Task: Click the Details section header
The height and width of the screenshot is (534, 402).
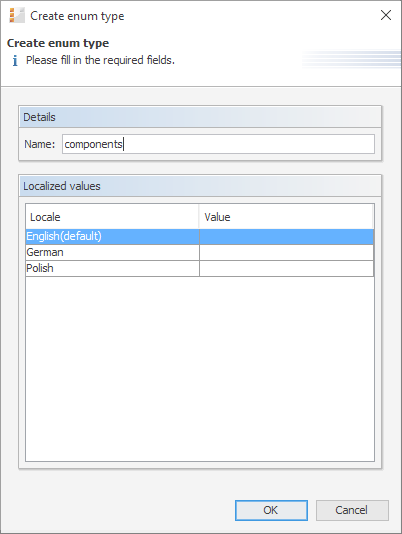Action: (200, 117)
